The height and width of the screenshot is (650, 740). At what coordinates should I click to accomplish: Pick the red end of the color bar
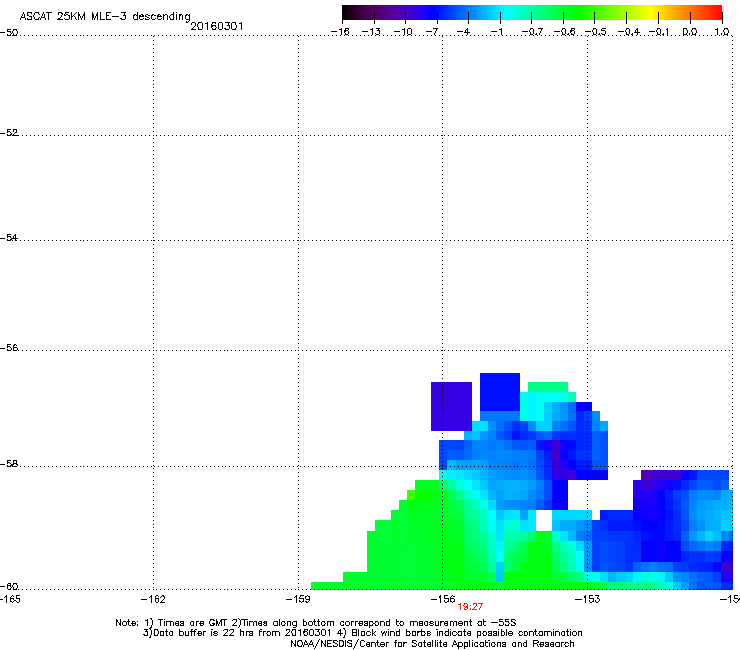(715, 13)
